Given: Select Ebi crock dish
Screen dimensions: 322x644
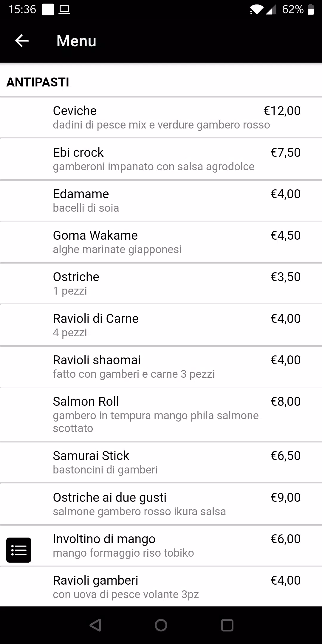Looking at the screenshot, I should (x=161, y=159).
